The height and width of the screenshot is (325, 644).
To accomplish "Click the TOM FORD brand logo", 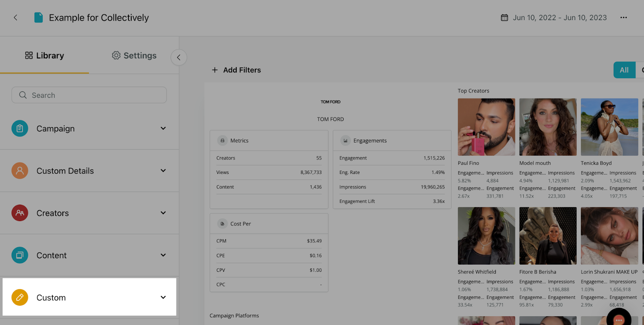I will pyautogui.click(x=330, y=102).
